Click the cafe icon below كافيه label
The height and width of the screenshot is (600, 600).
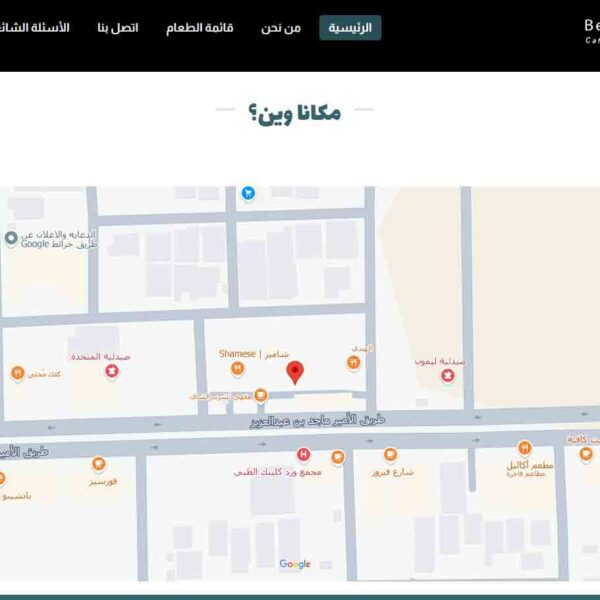point(586,454)
